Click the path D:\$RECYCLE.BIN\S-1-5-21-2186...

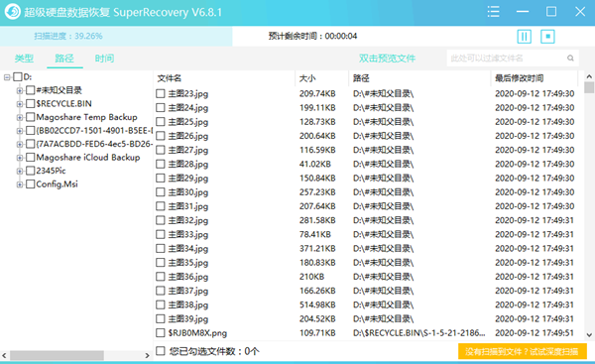coord(418,333)
